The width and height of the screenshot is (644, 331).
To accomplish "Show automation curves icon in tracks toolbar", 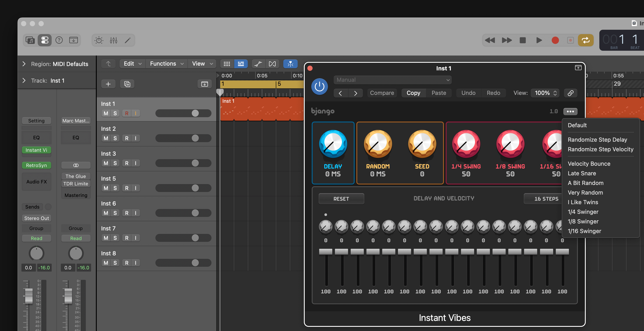I will point(258,64).
